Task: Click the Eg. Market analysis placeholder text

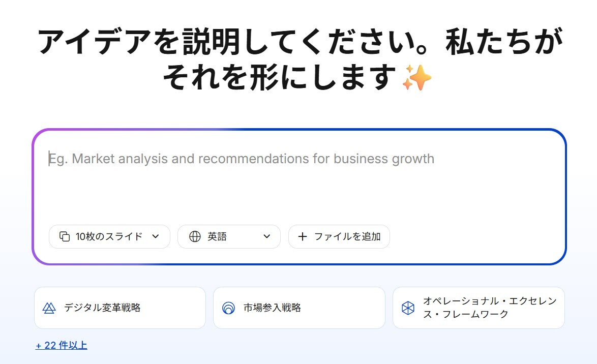Action: (x=242, y=159)
